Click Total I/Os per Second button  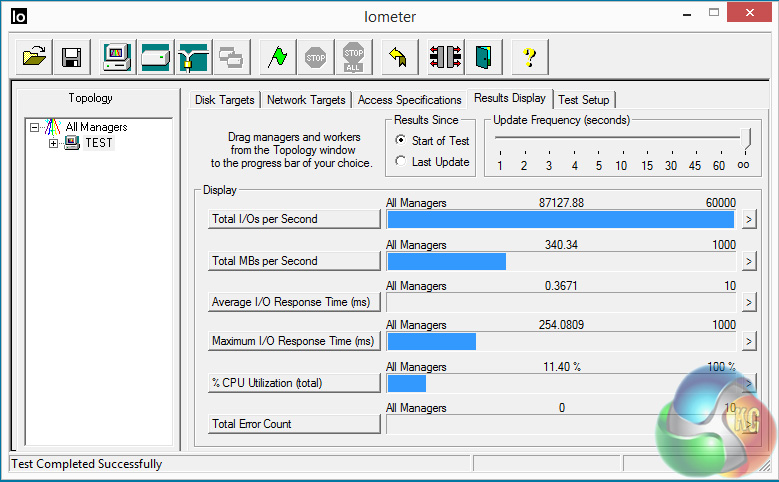294,219
